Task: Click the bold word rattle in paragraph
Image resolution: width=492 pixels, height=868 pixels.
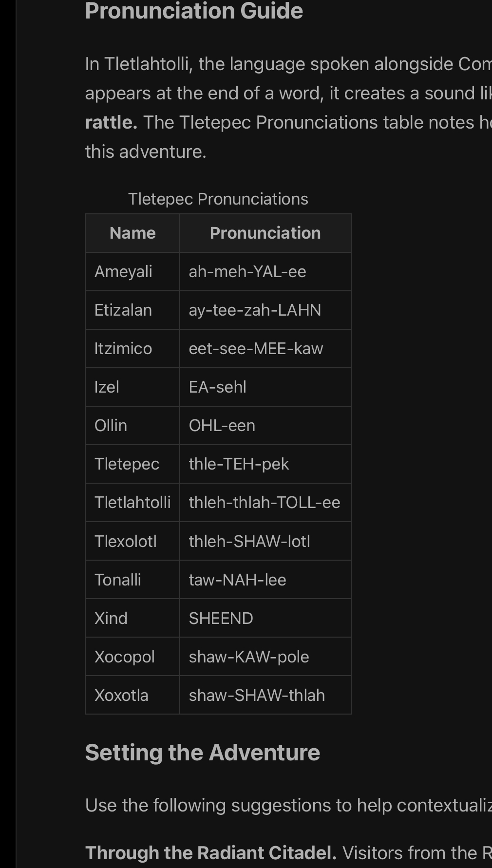Action: [x=111, y=122]
